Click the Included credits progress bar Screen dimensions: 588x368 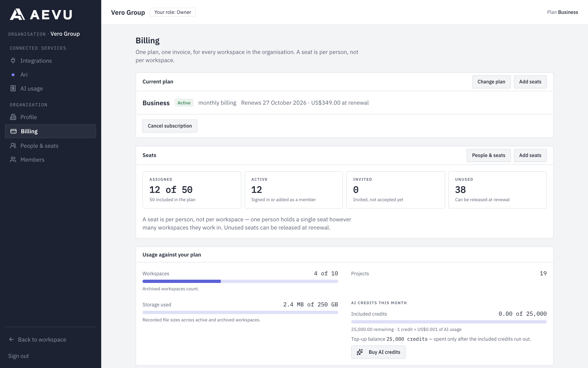[449, 322]
